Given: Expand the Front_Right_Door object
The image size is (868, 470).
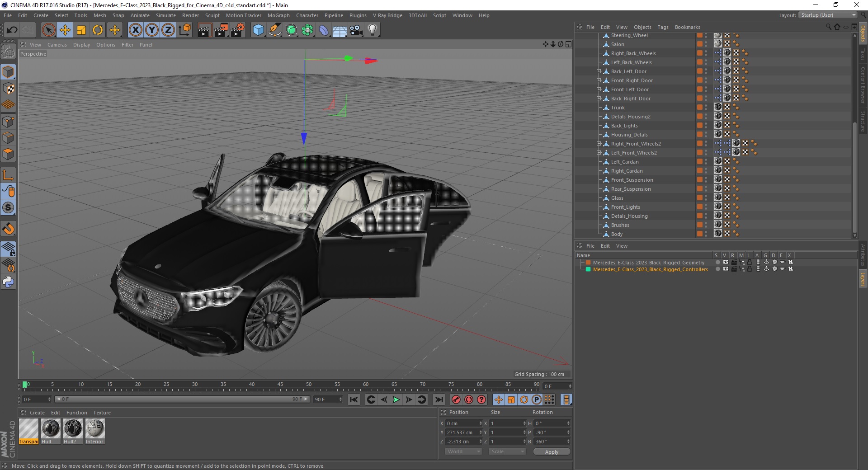Looking at the screenshot, I should pos(599,80).
